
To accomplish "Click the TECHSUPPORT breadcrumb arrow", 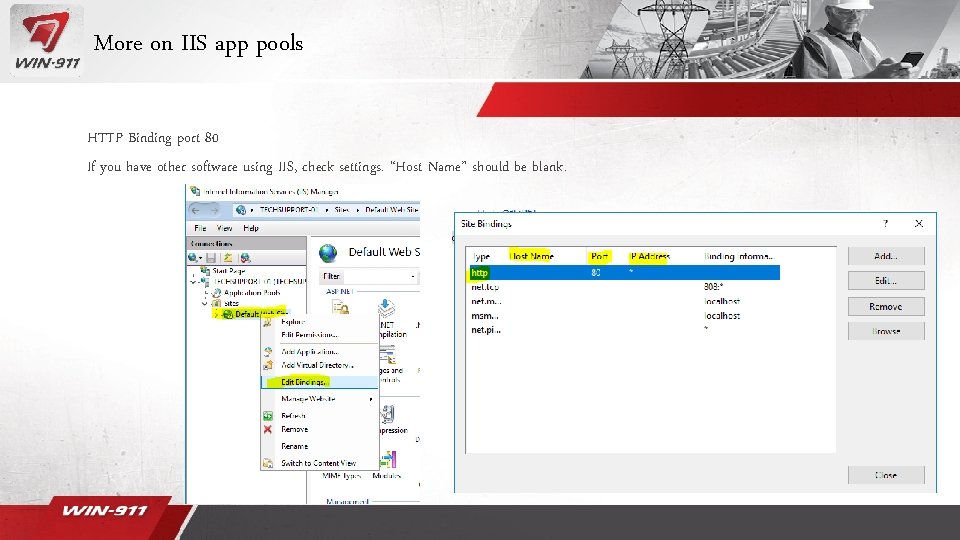I will (327, 210).
